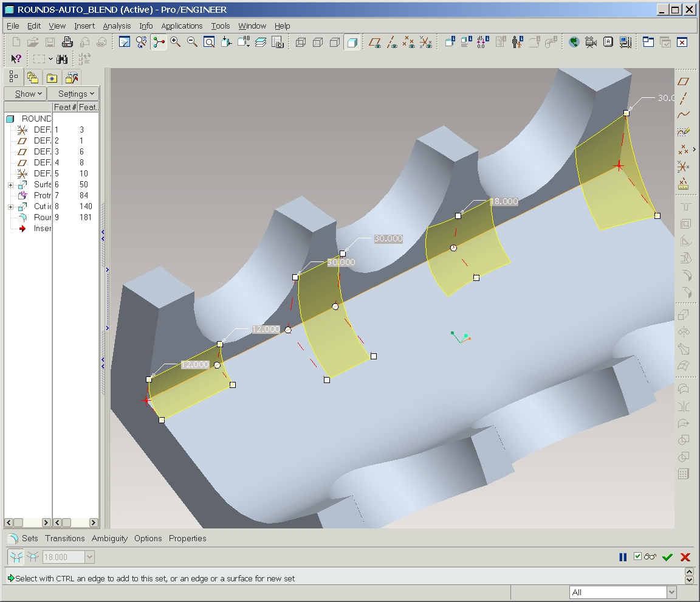Toggle datum planes display on toolbar
This screenshot has width=700, height=602.
[376, 42]
